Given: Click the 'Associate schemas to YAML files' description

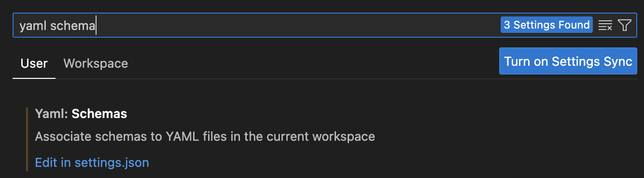Looking at the screenshot, I should pos(205,136).
